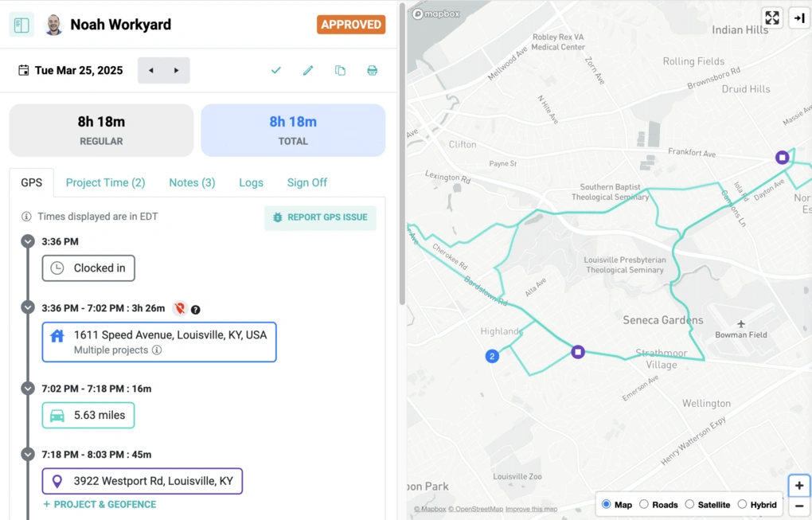Collapse the map panel arrow icon
The width and height of the screenshot is (812, 520).
click(x=799, y=18)
